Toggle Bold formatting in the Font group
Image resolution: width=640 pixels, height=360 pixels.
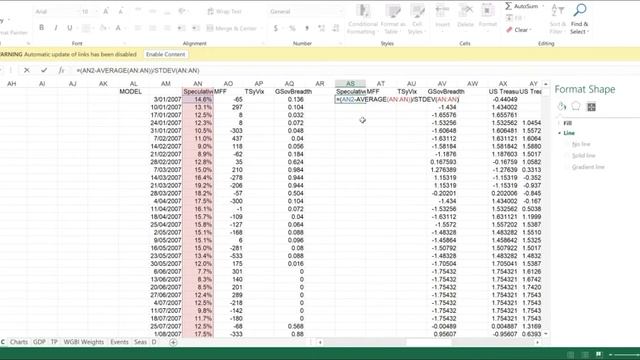click(41, 28)
